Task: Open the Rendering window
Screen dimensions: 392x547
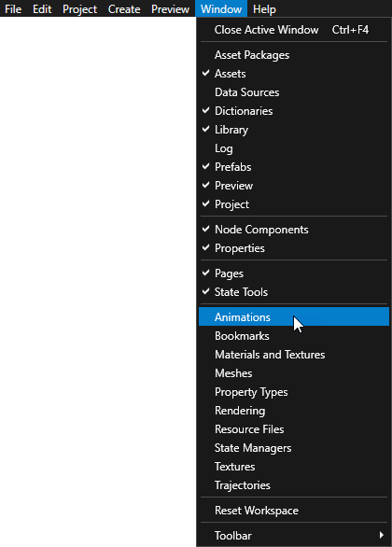Action: tap(294, 411)
